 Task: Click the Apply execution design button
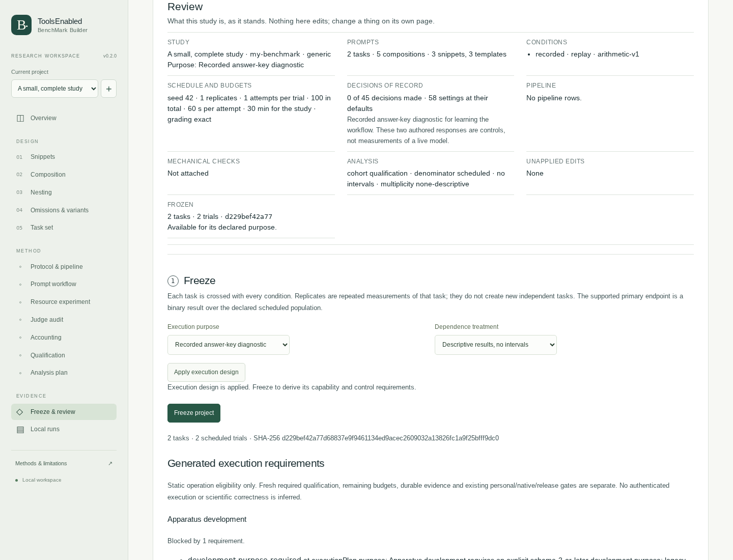206,372
